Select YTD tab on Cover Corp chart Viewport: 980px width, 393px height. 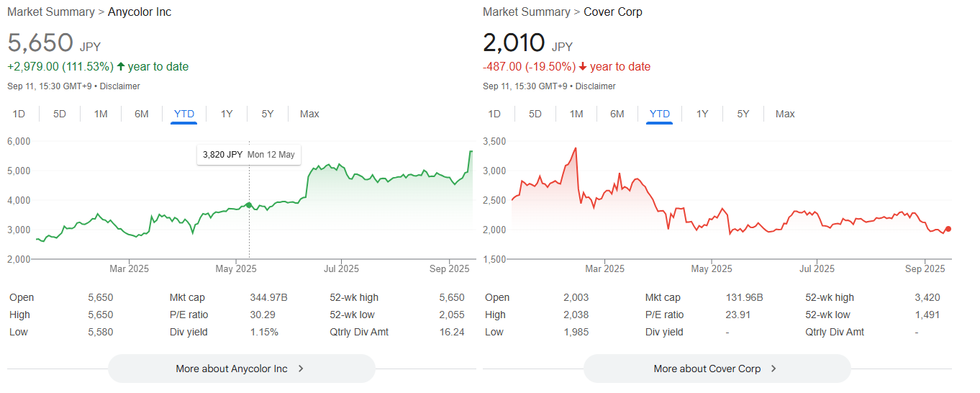(x=659, y=114)
